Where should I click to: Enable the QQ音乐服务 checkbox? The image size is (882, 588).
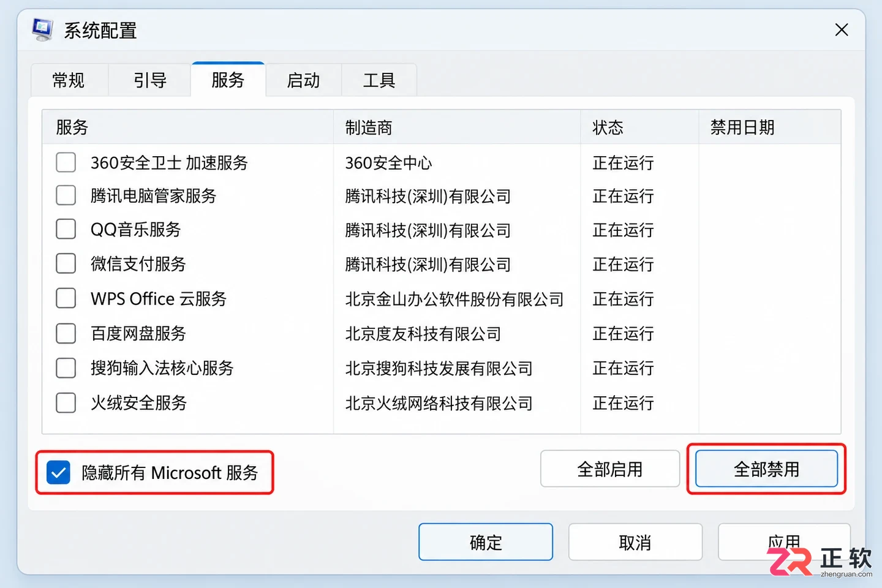coord(66,229)
